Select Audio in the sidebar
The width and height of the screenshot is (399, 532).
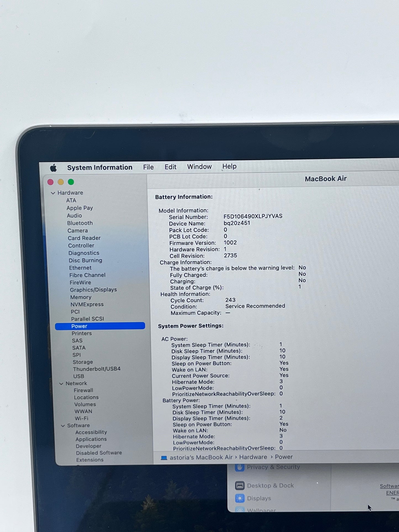point(74,216)
